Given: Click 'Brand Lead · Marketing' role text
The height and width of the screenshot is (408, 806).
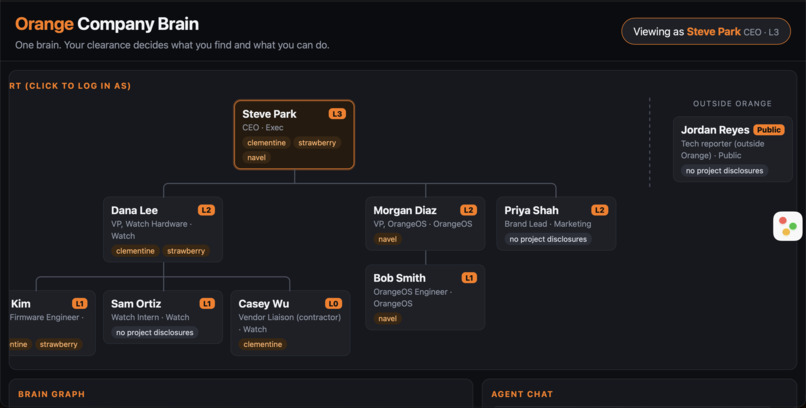Looking at the screenshot, I should 547,224.
